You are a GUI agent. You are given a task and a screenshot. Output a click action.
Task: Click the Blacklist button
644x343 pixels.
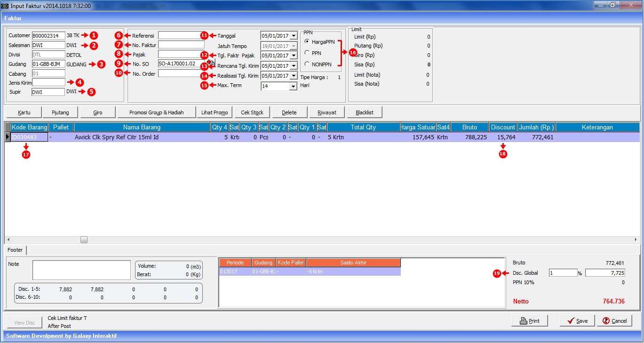[x=364, y=112]
